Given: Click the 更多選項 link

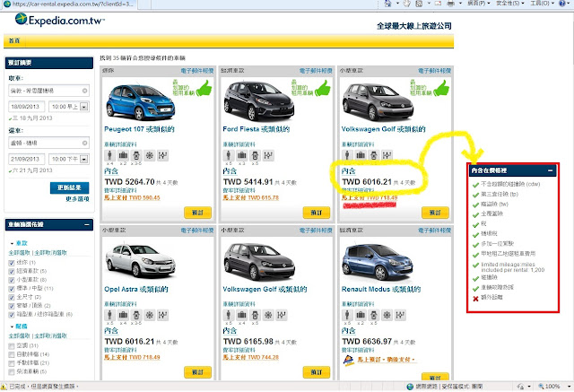Looking at the screenshot, I should coord(78,199).
